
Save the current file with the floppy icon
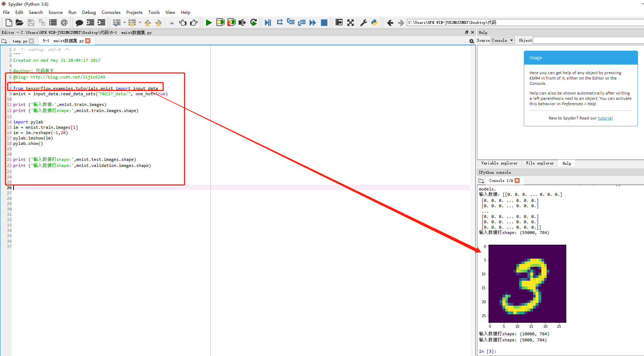[x=31, y=22]
